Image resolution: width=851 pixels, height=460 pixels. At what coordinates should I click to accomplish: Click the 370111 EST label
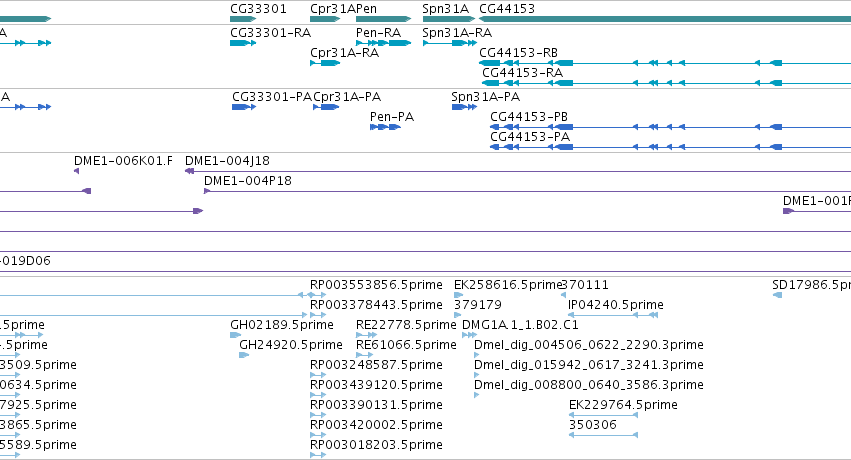click(585, 285)
